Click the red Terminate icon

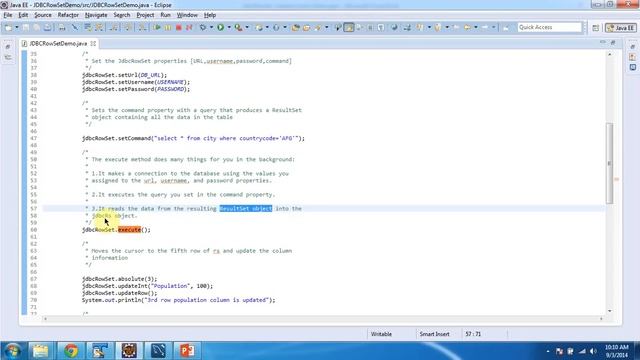click(x=178, y=27)
